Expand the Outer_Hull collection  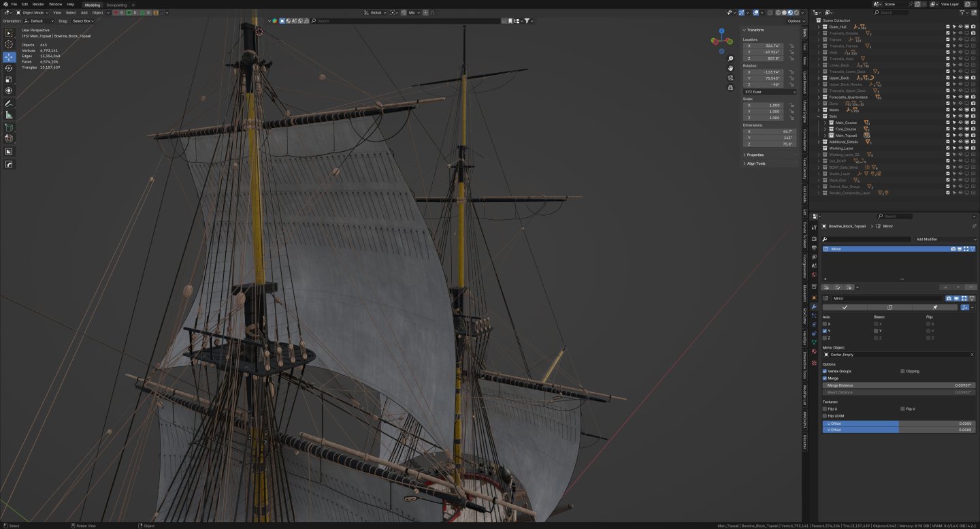(819, 27)
